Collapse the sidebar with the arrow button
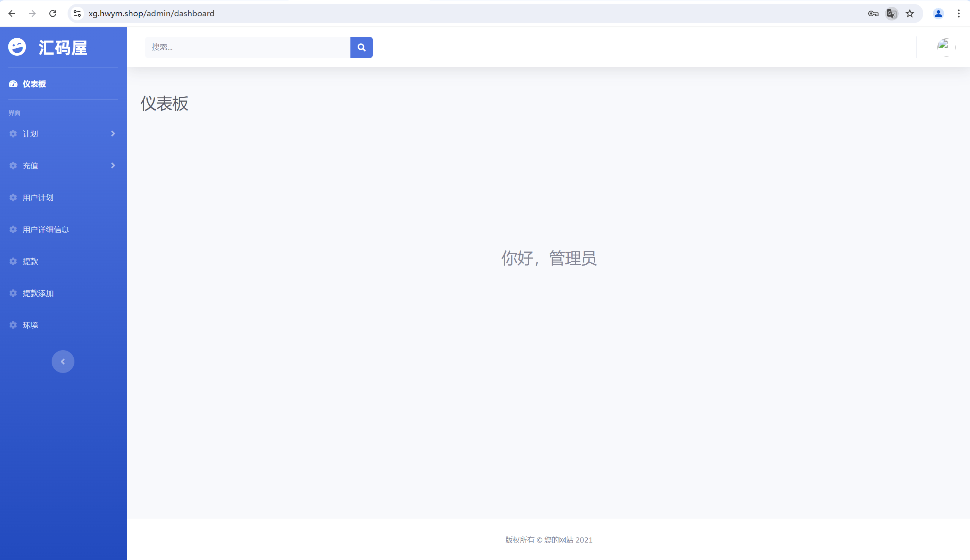This screenshot has height=560, width=970. coord(63,361)
